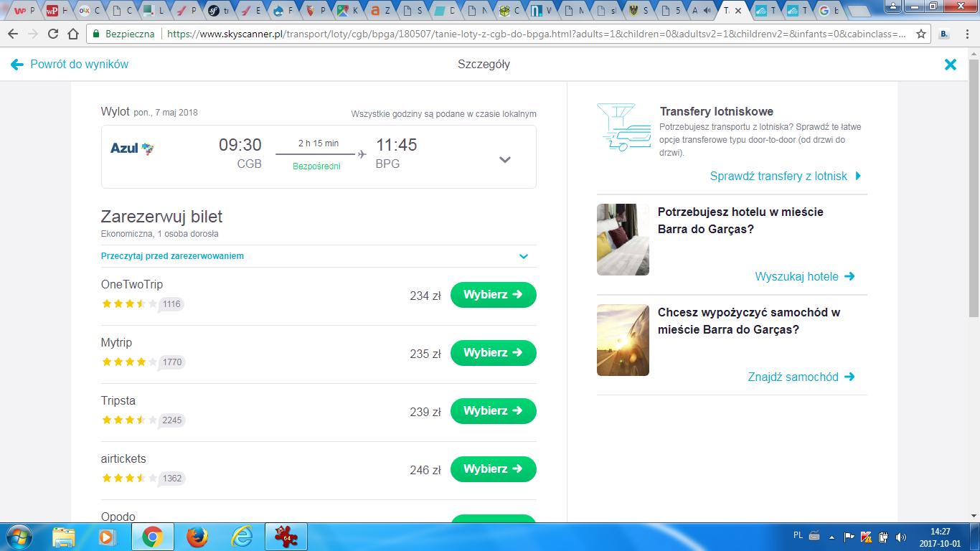The image size is (980, 551).
Task: Open the OneTwoTrip 1116 reviews badge
Action: (x=171, y=304)
